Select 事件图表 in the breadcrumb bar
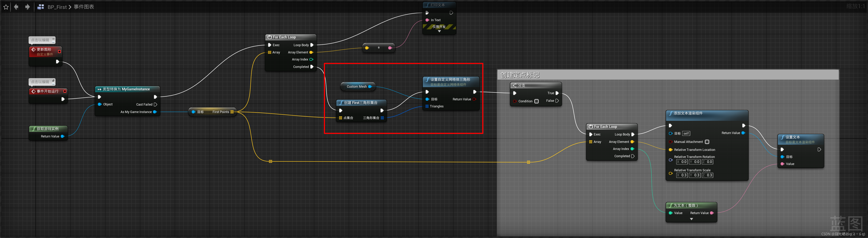This screenshot has height=238, width=868. 85,7
